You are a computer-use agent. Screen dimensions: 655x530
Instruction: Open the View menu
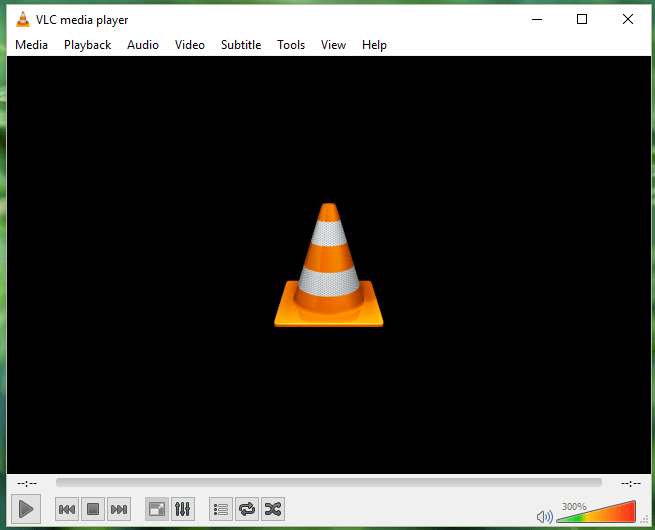(x=333, y=45)
